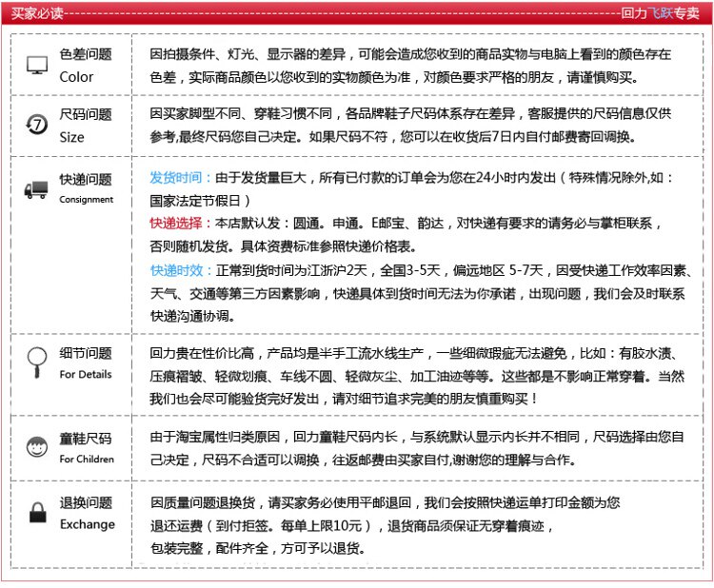Click the line starting 因拍摄条件、灯光
The width and height of the screenshot is (714, 588).
tap(410, 54)
